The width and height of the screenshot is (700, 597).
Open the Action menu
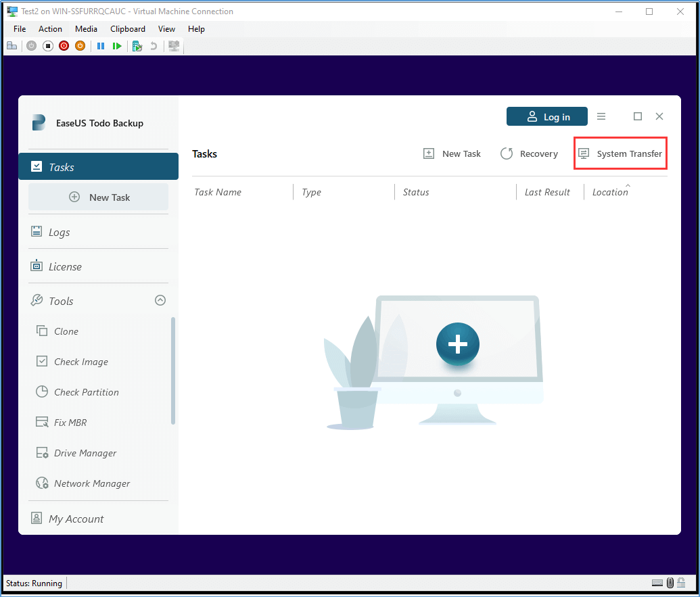pyautogui.click(x=50, y=29)
